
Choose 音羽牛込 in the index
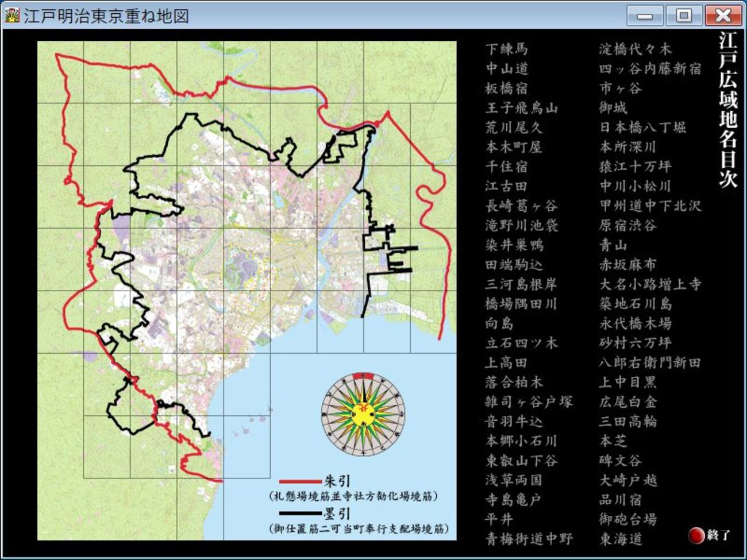514,421
